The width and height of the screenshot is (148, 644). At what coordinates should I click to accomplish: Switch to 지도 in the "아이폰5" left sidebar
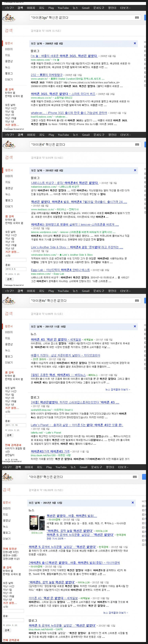[5, 514]
